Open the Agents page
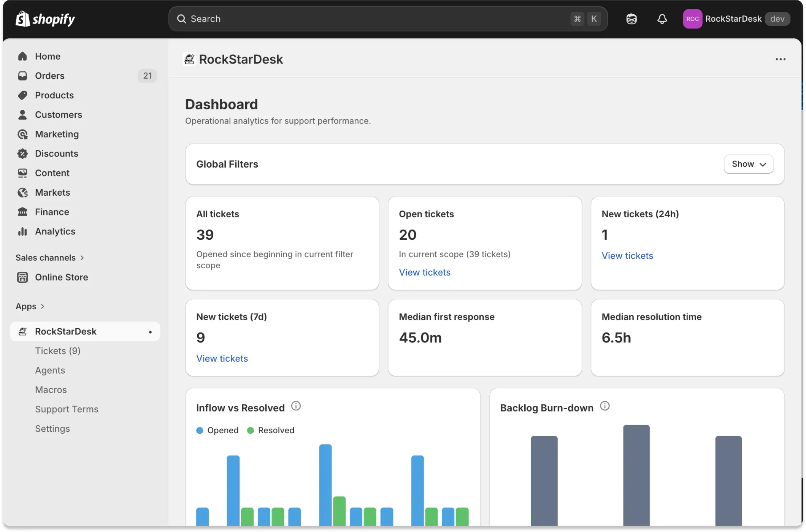This screenshot has width=806, height=532. tap(50, 370)
